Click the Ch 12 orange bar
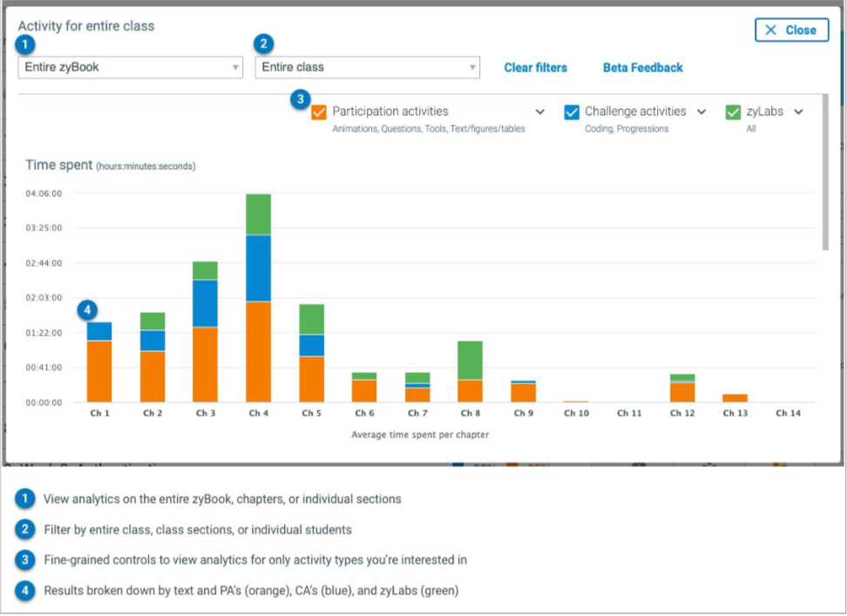The width and height of the screenshot is (847, 616). [x=682, y=392]
